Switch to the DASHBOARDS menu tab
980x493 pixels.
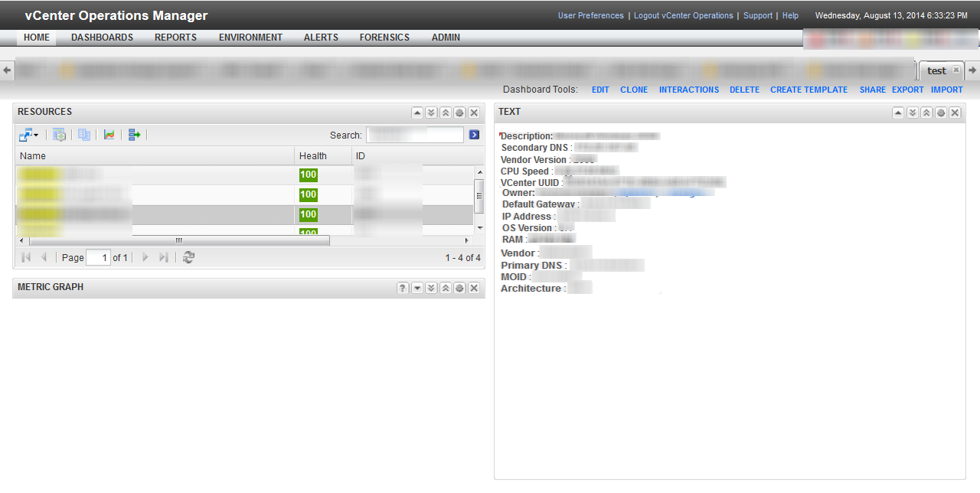[x=102, y=37]
